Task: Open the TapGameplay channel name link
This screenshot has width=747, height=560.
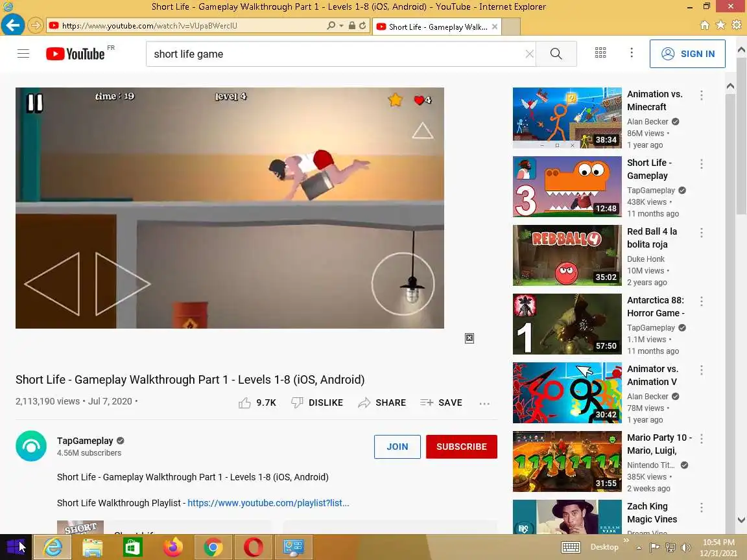Action: pos(85,441)
